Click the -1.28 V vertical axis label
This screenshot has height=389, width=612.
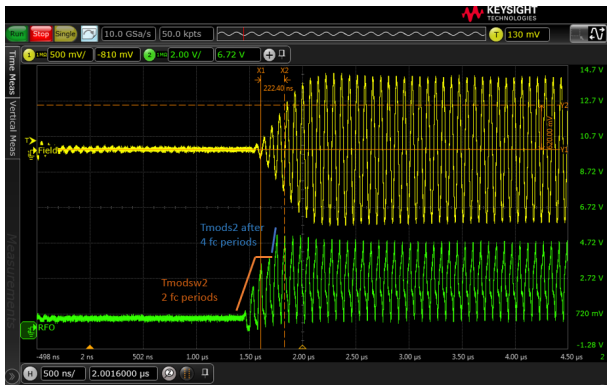pyautogui.click(x=590, y=345)
